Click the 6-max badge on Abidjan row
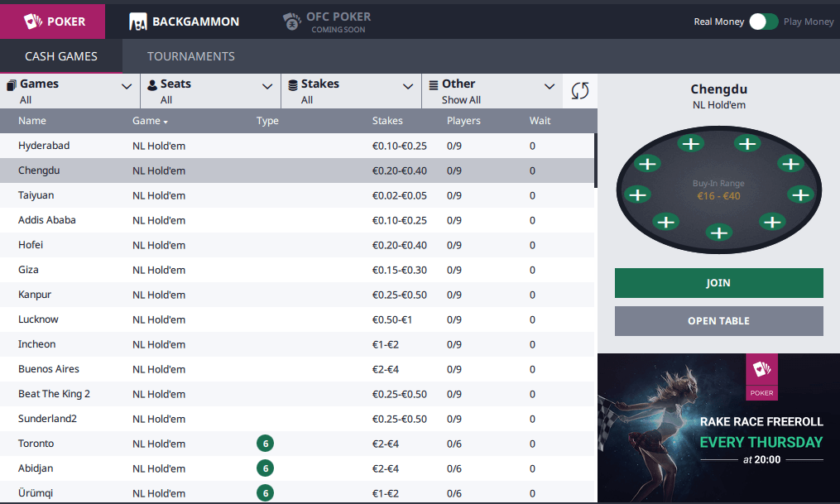The height and width of the screenshot is (504, 840). (265, 468)
